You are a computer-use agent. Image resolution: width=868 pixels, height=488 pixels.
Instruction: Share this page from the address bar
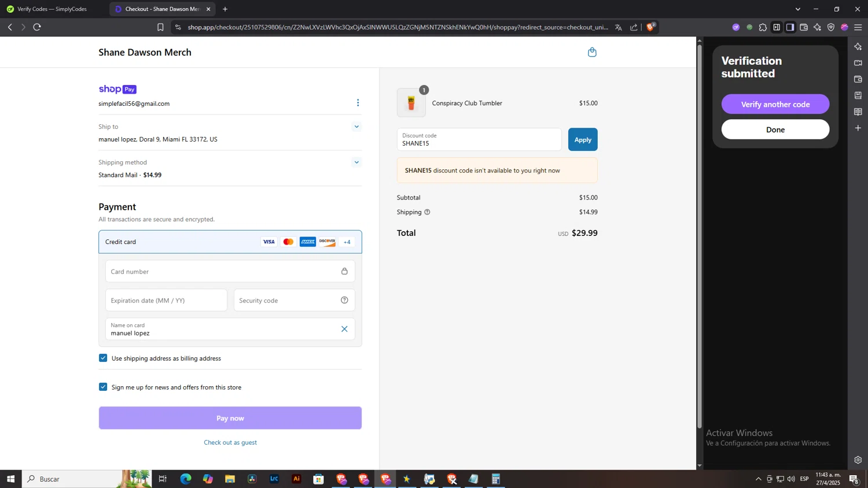click(x=634, y=27)
